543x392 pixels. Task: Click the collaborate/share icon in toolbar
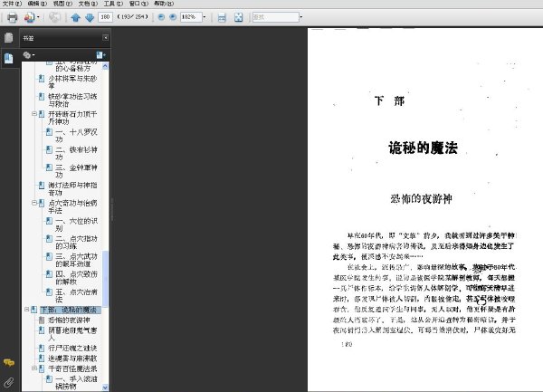(x=29, y=17)
